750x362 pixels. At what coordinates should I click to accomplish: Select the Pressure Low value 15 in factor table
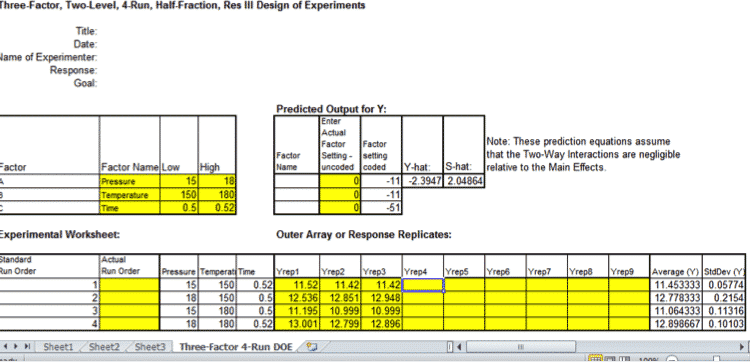(x=179, y=181)
